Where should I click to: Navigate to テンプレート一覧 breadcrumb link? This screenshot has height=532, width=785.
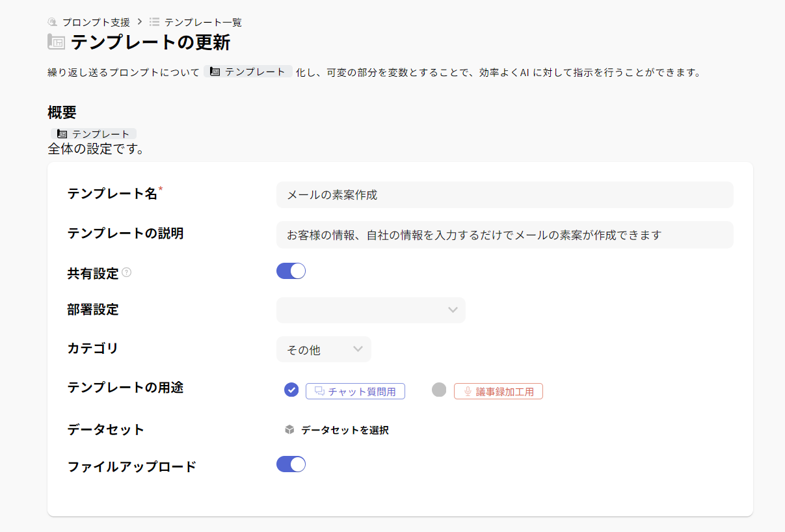pyautogui.click(x=203, y=22)
